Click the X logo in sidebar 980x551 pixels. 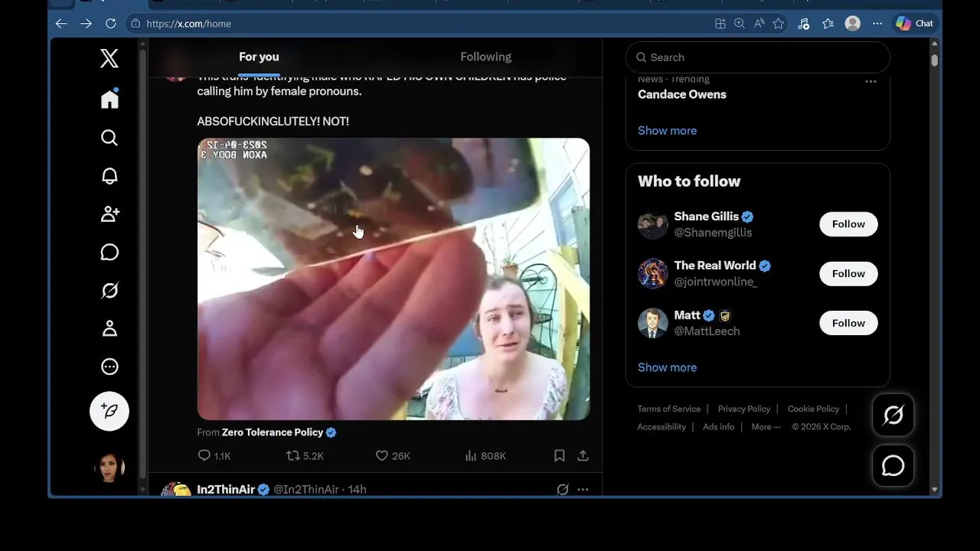(x=109, y=58)
